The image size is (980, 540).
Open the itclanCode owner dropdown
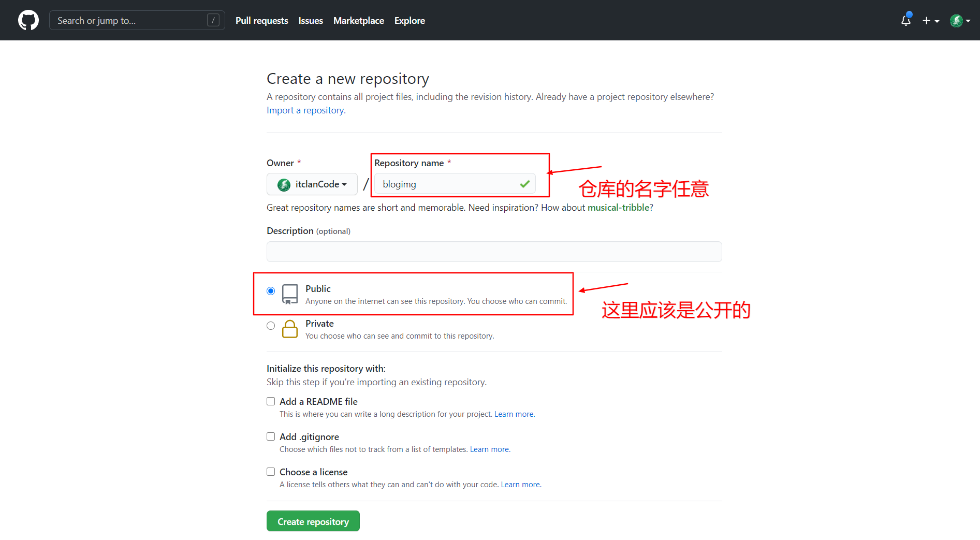[312, 184]
